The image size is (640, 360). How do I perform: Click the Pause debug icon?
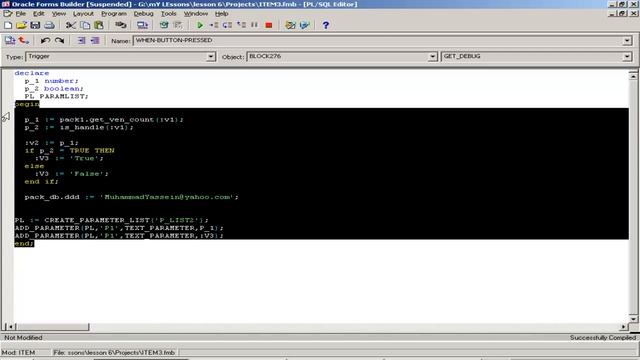tap(255, 25)
